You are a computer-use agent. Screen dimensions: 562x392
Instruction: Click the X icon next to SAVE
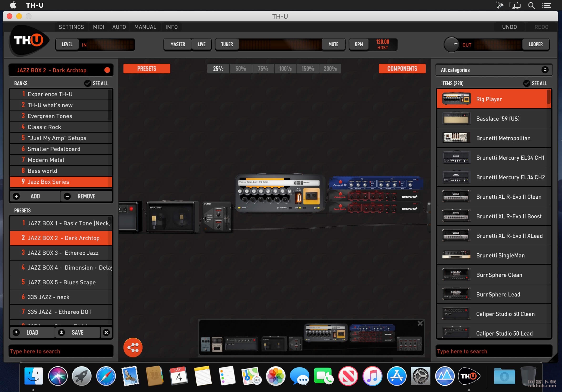coord(106,332)
